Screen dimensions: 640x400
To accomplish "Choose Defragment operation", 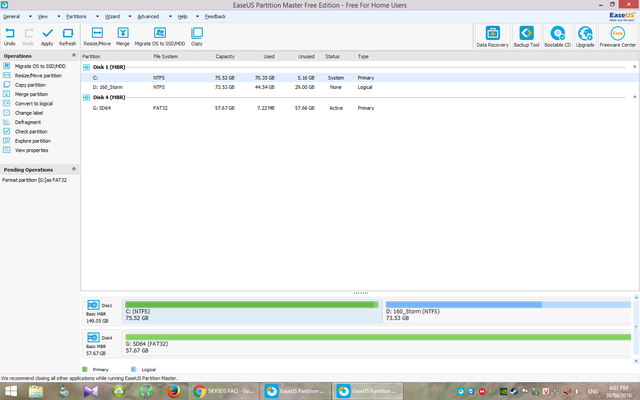I will tap(28, 122).
